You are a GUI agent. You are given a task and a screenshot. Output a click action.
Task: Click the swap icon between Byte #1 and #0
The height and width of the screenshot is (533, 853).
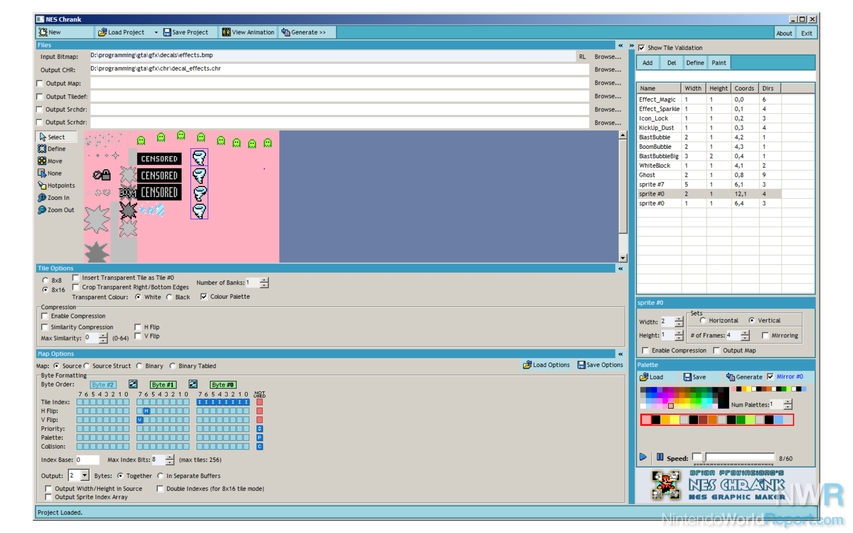[x=193, y=385]
